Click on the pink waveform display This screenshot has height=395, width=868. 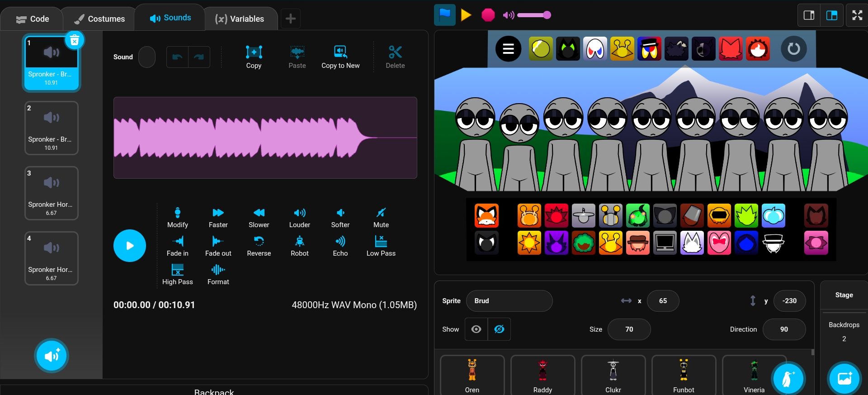click(x=265, y=138)
